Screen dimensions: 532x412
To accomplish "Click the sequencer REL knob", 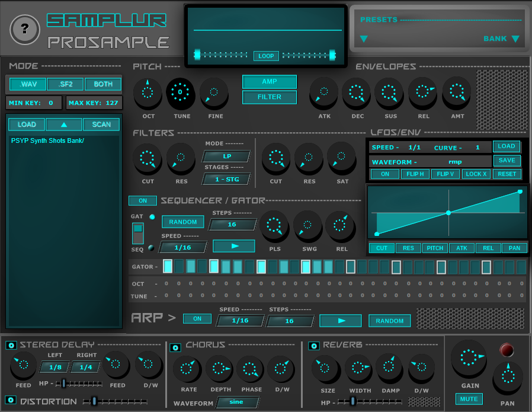I will tap(340, 225).
